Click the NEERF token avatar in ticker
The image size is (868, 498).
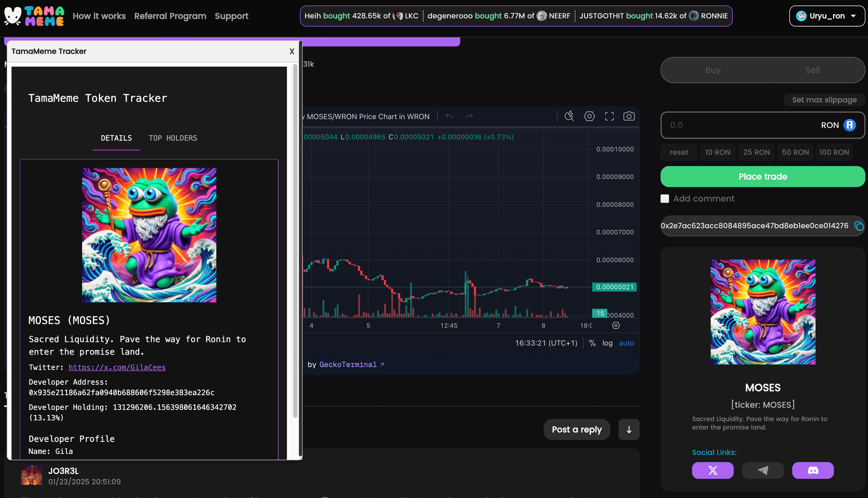(542, 16)
